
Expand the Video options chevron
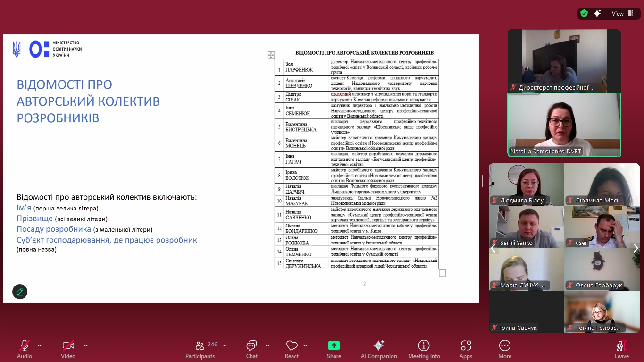[86, 345]
